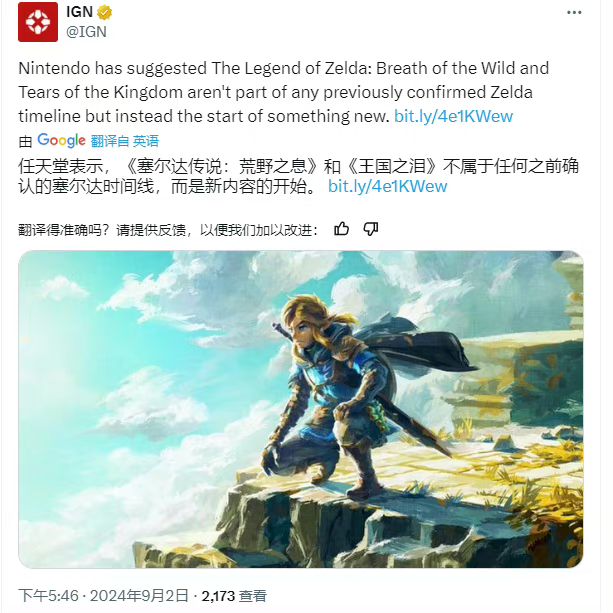The height and width of the screenshot is (613, 613).
Task: Click the Google logo in translation line
Action: tap(61, 140)
